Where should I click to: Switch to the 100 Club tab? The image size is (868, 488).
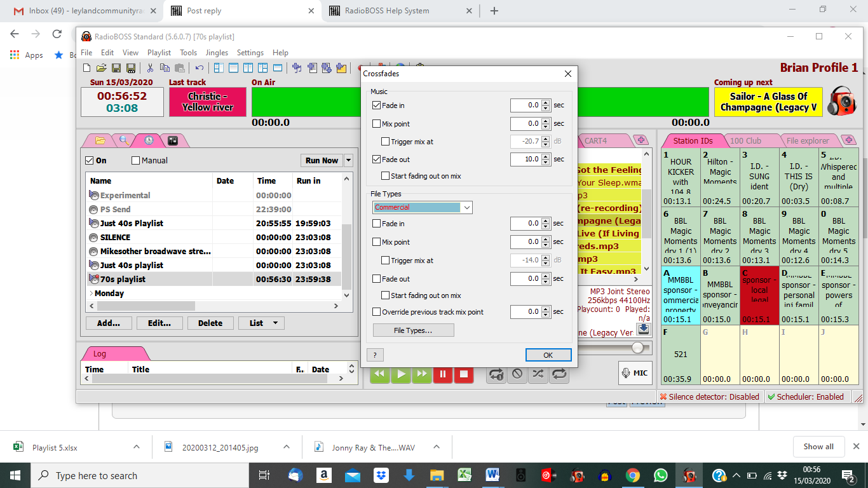pos(745,141)
